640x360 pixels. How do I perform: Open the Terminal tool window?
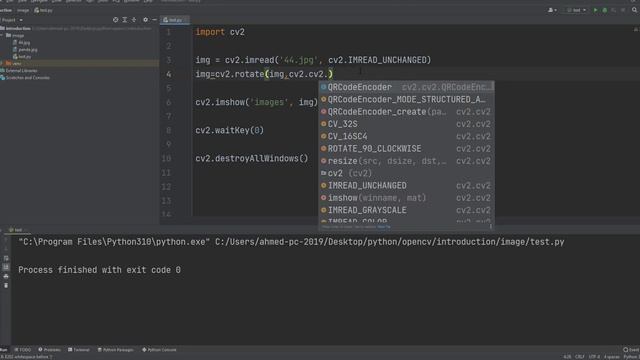[x=79, y=350]
